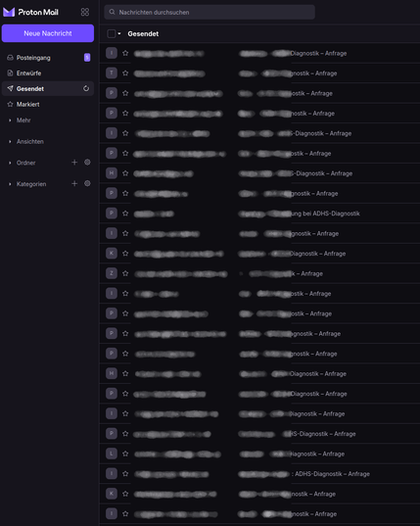
Task: Click the Neue Nachricht button
Action: point(48,33)
